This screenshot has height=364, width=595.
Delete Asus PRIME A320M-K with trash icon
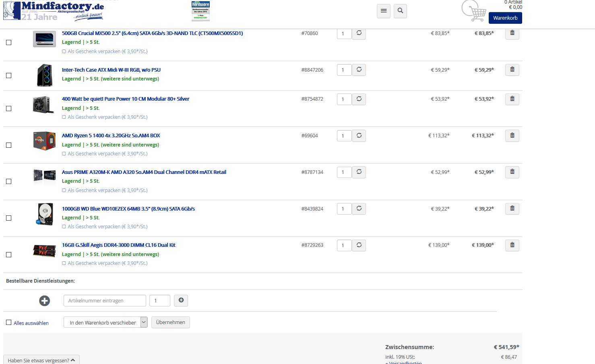tap(512, 172)
